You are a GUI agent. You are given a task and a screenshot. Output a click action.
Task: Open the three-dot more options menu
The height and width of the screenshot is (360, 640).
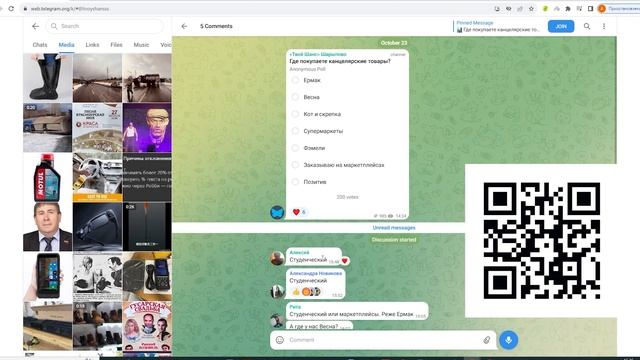(x=604, y=26)
